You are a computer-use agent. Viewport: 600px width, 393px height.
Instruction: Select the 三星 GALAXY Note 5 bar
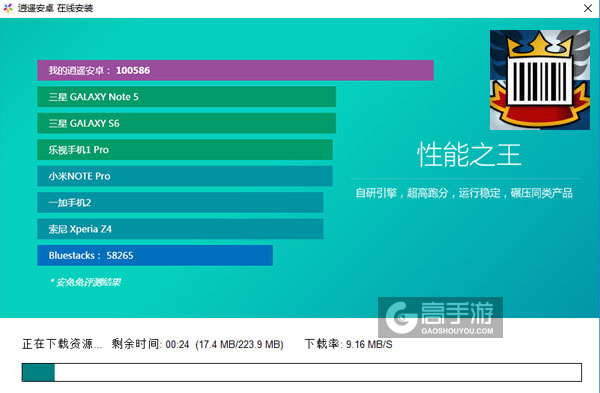[186, 97]
